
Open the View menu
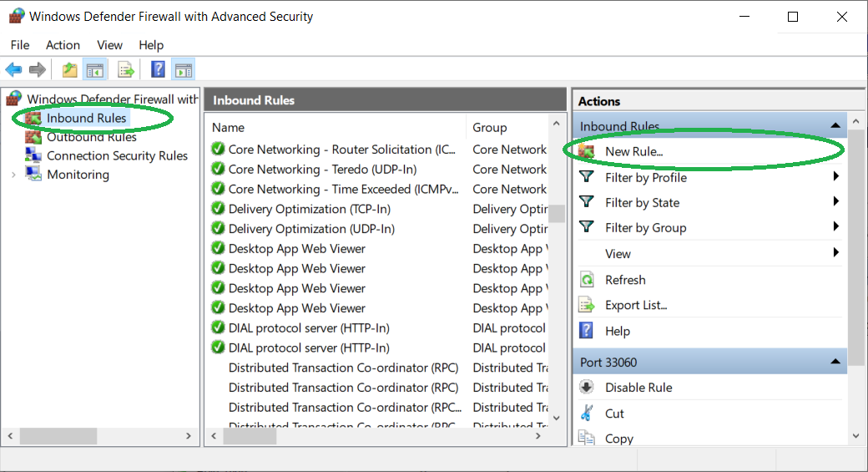(109, 45)
